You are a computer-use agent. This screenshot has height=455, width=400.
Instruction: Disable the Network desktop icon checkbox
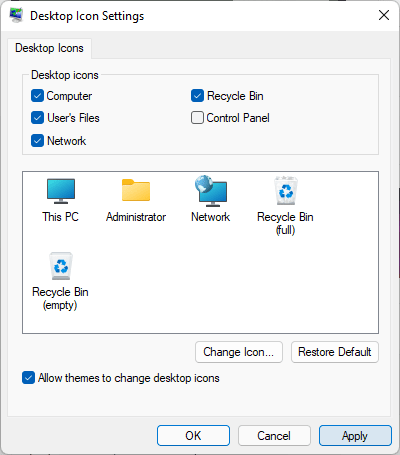click(37, 141)
